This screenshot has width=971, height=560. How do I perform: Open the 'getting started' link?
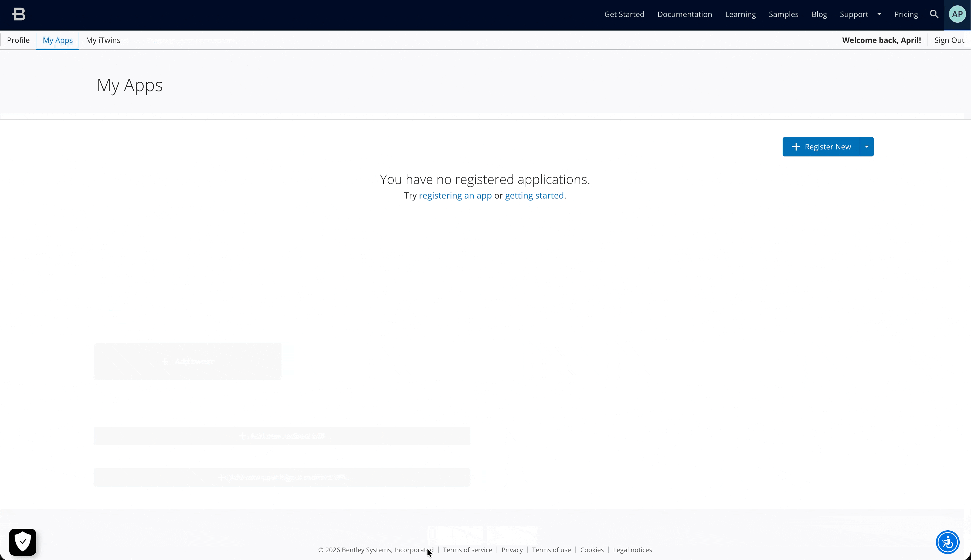[534, 195]
